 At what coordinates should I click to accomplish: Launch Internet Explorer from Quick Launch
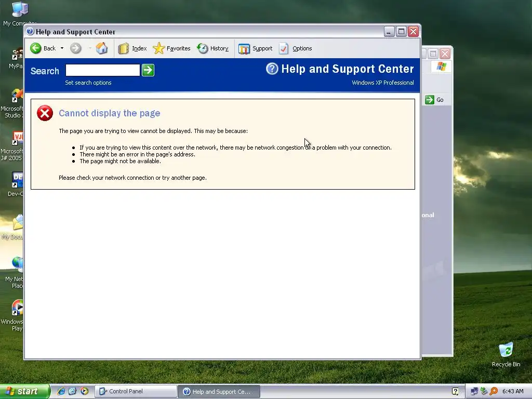(x=61, y=391)
